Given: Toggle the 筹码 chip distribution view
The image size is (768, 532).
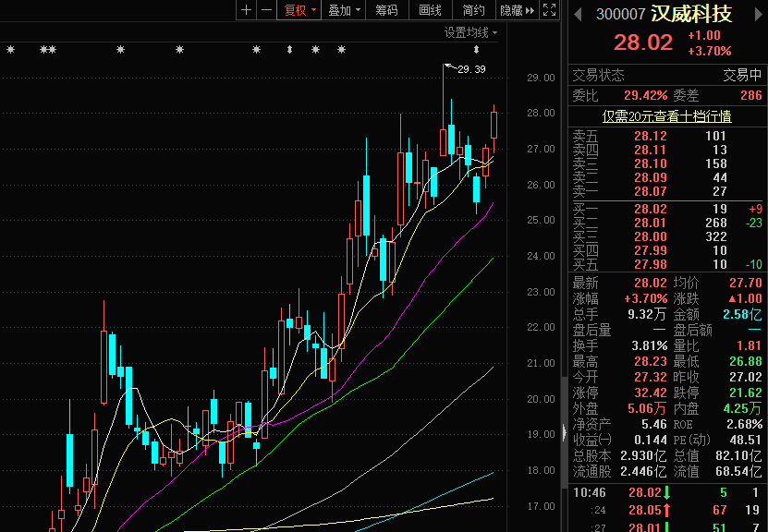Looking at the screenshot, I should click(386, 10).
